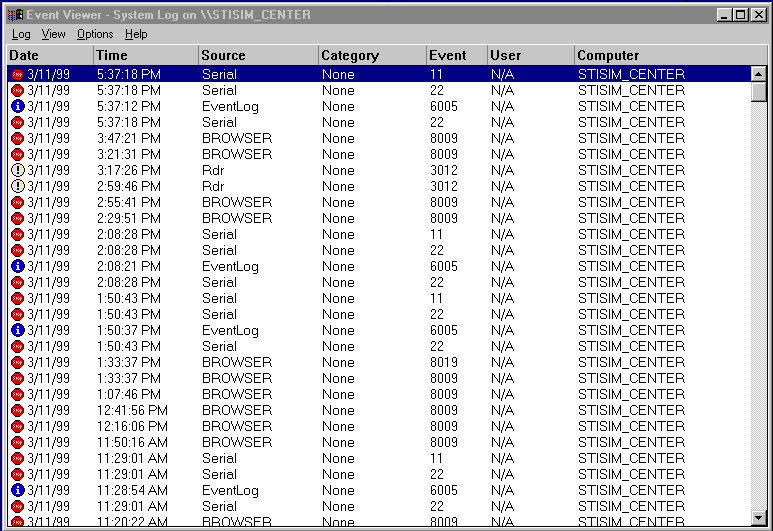Open the Help menu
Image resolution: width=773 pixels, height=531 pixels.
[x=136, y=34]
